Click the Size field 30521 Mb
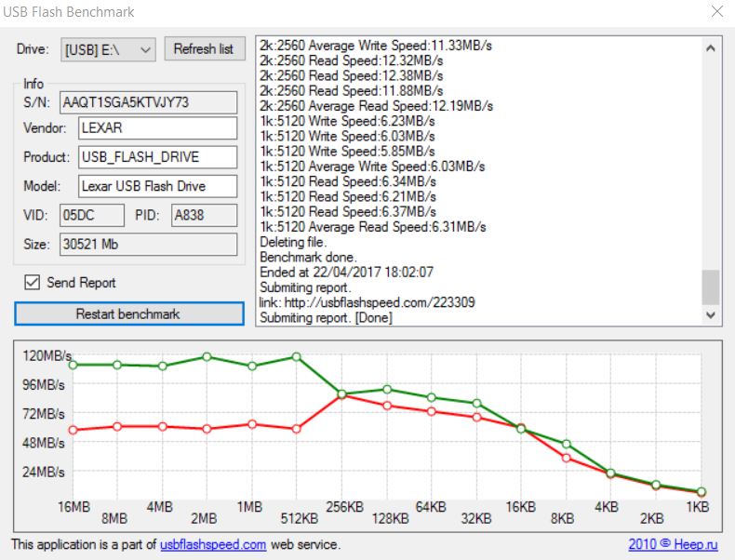 point(149,245)
